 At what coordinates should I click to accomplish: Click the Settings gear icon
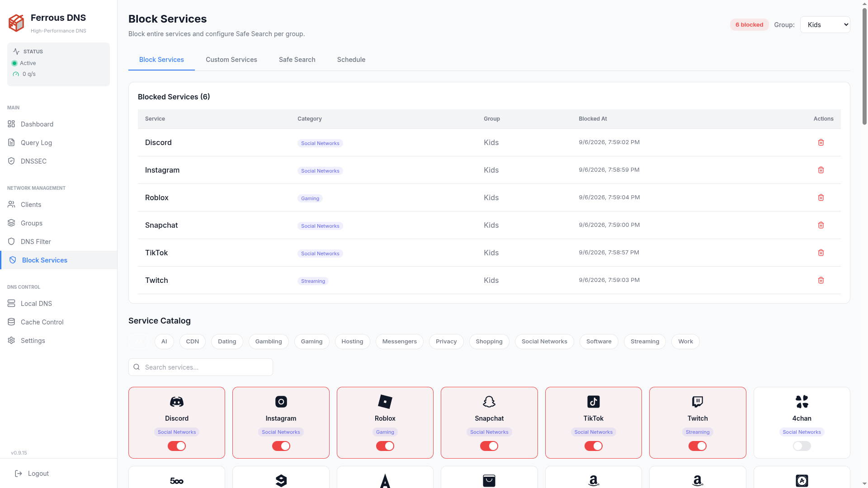point(11,340)
